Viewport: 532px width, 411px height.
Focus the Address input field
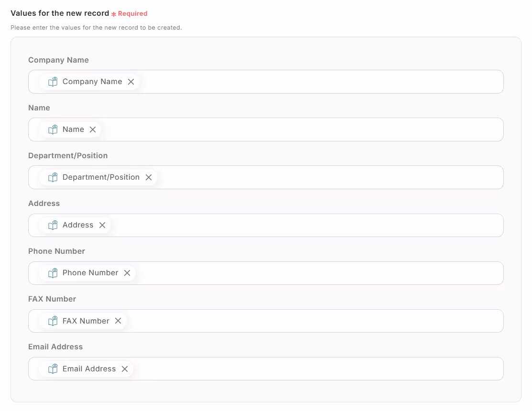tap(266, 225)
